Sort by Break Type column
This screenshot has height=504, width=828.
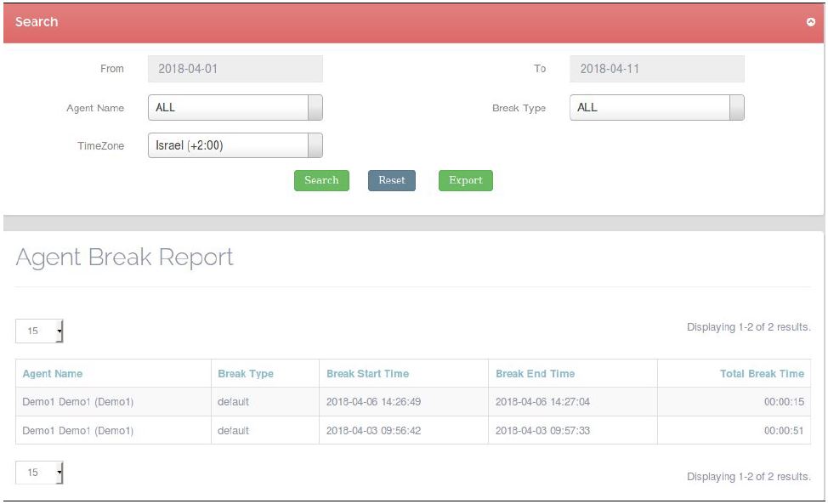pyautogui.click(x=246, y=374)
